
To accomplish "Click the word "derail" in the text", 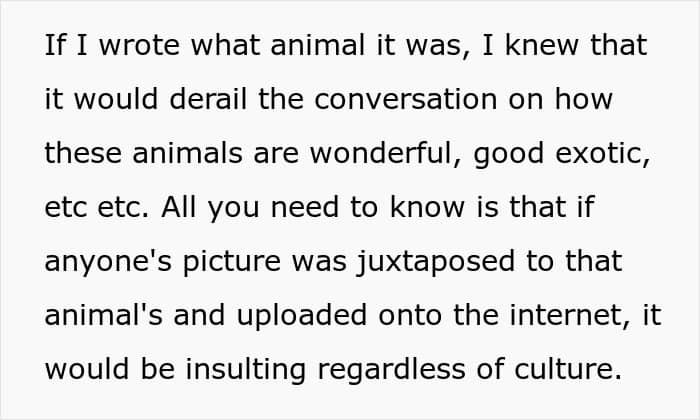I will [202, 101].
